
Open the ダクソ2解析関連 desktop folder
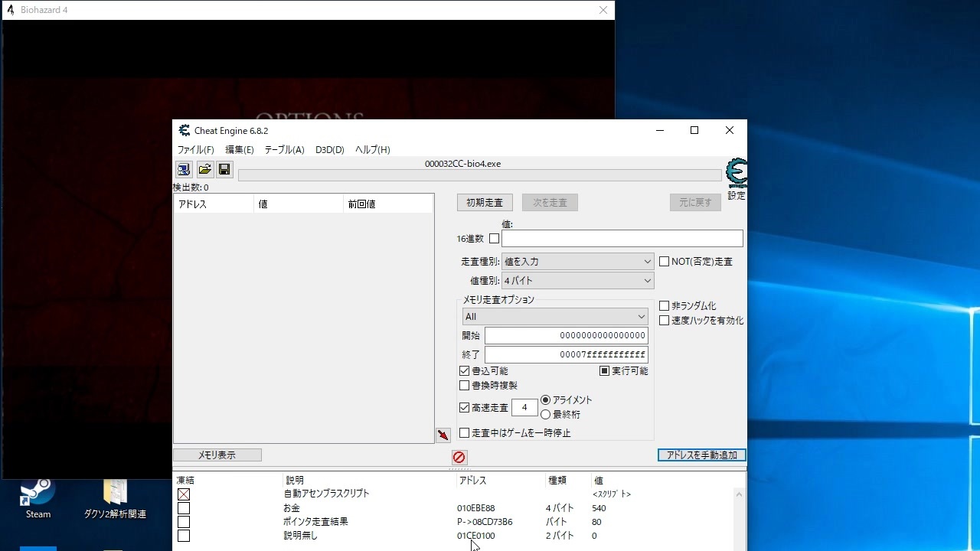[x=115, y=497]
